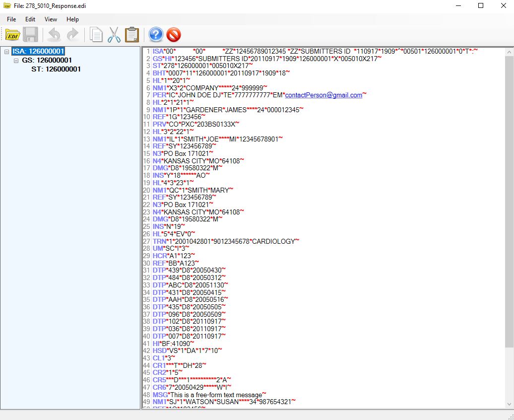Screen dimensions: 514x420
Task: Click the DTP*ABC line 33
Action: 191,285
